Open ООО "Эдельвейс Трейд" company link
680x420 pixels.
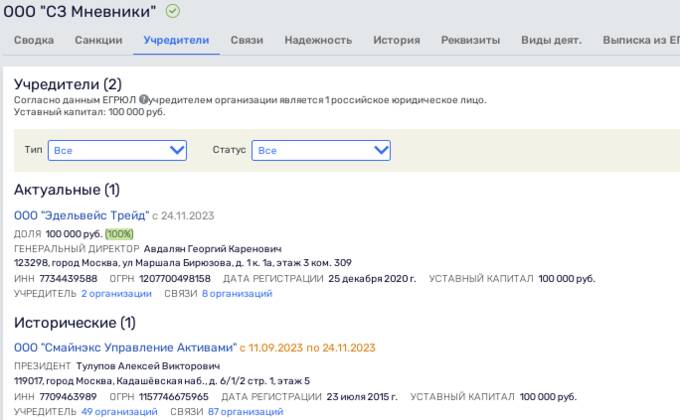82,215
